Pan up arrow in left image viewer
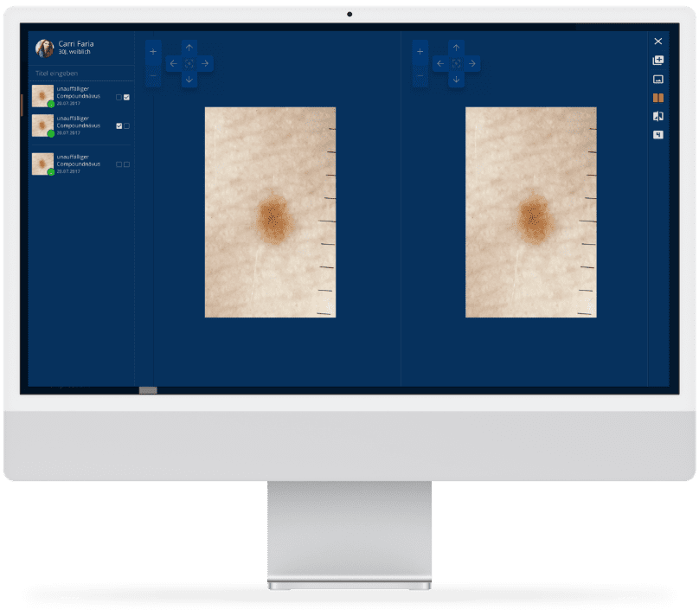The image size is (699, 616). pos(189,48)
